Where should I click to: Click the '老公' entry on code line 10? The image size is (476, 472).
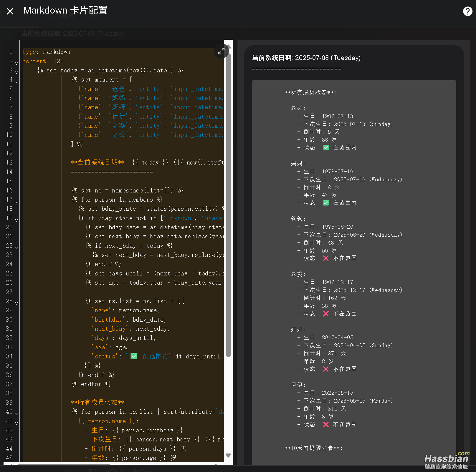[120, 135]
